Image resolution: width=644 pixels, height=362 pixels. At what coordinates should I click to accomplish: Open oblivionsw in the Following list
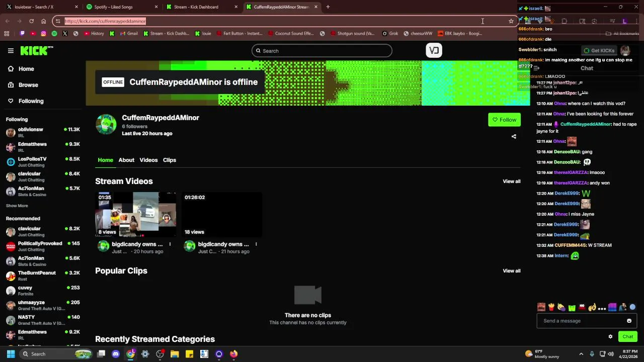point(43,132)
